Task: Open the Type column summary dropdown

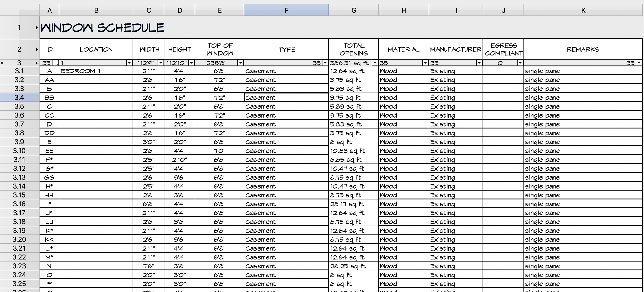Action: [325, 63]
